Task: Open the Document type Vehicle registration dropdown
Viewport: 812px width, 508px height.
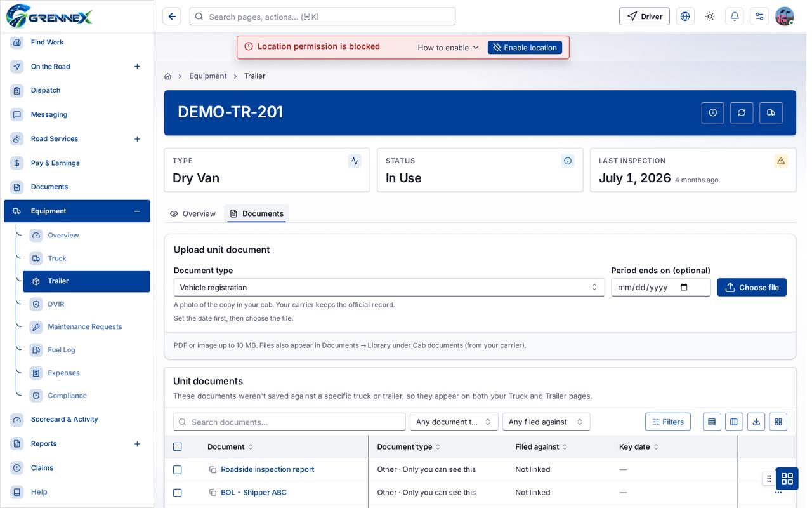Action: coord(389,288)
